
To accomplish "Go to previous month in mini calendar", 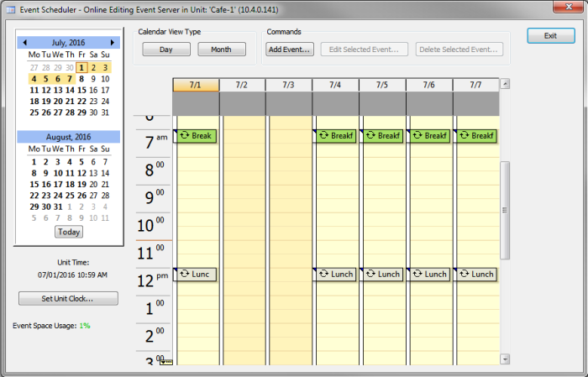I will coord(24,42).
